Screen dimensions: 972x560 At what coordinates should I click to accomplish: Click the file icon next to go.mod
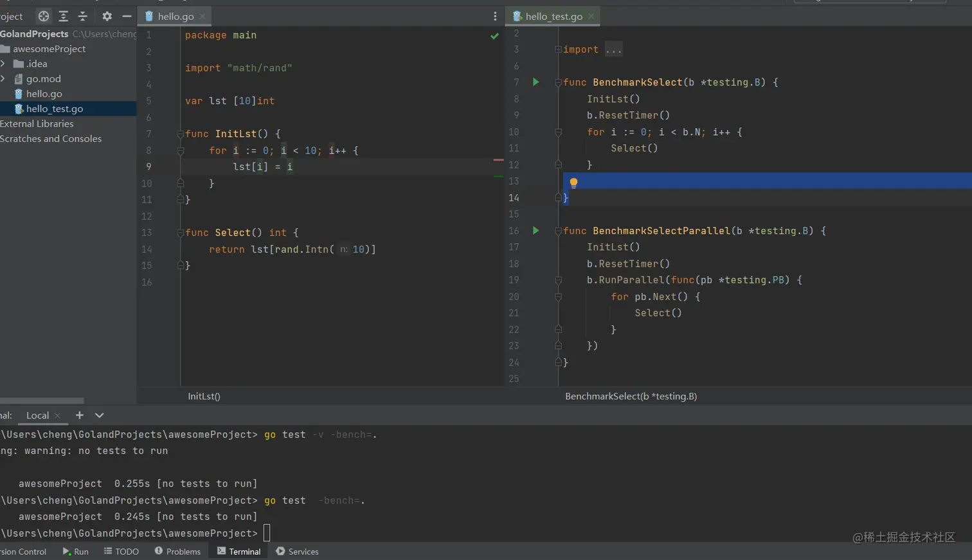click(x=19, y=78)
